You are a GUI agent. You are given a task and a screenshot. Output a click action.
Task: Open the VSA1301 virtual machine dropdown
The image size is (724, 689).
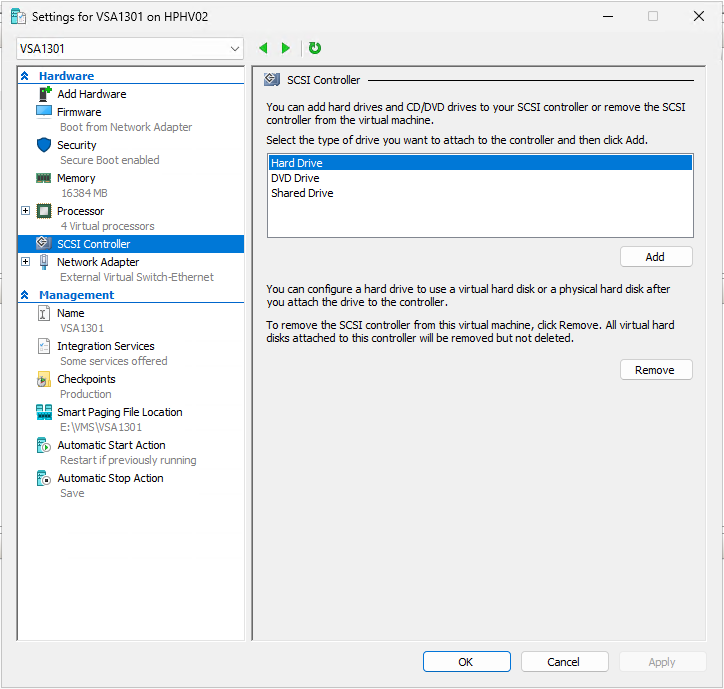pos(235,49)
